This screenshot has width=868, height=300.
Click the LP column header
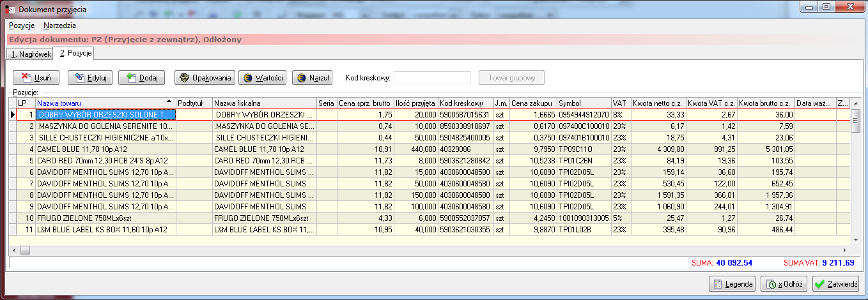[x=26, y=103]
